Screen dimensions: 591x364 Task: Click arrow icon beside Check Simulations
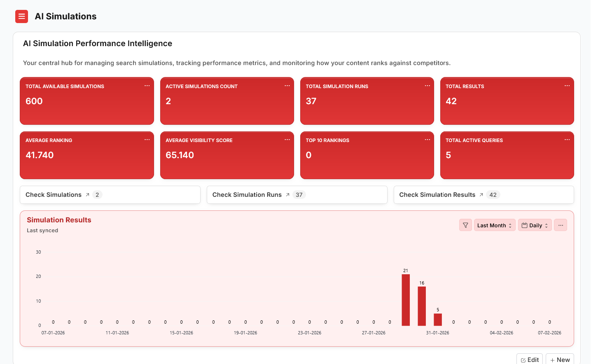[87, 195]
